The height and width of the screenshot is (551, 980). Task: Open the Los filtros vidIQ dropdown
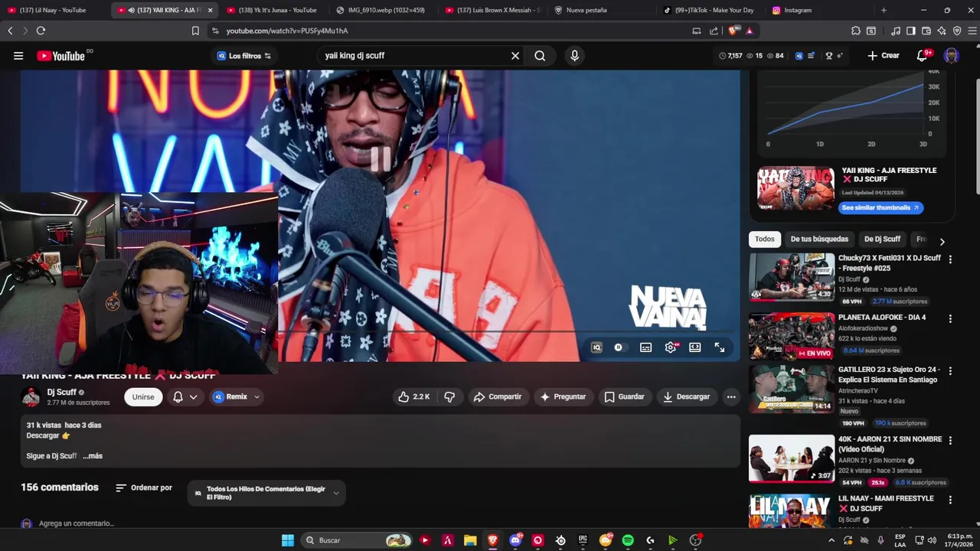click(x=243, y=56)
